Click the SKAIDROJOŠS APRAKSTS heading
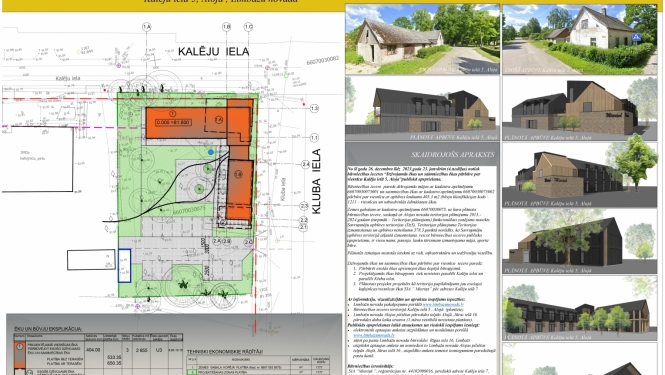665x375 pixels. pyautogui.click(x=453, y=154)
